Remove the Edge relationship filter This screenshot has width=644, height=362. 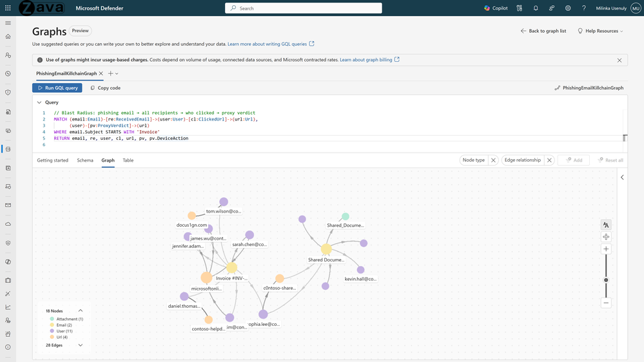[549, 160]
